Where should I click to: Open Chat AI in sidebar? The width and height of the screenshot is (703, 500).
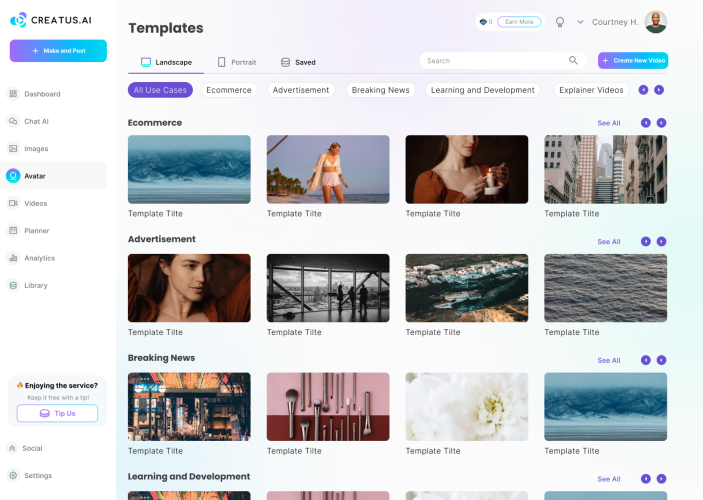[x=28, y=121]
